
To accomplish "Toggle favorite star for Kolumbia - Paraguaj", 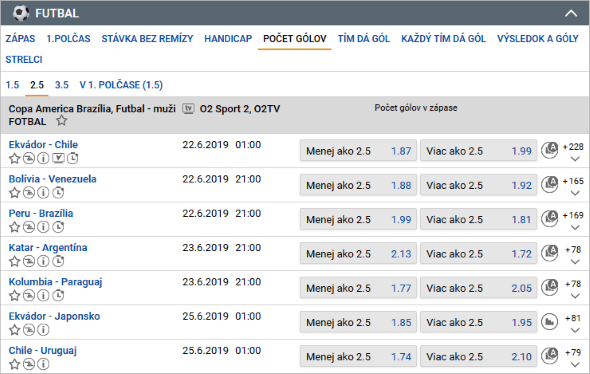I will click(15, 296).
